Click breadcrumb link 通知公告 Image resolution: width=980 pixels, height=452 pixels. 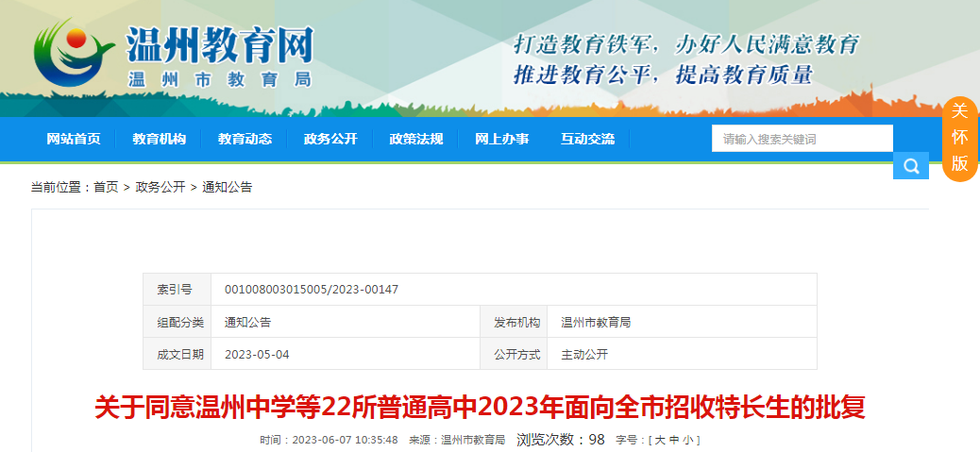tap(228, 187)
